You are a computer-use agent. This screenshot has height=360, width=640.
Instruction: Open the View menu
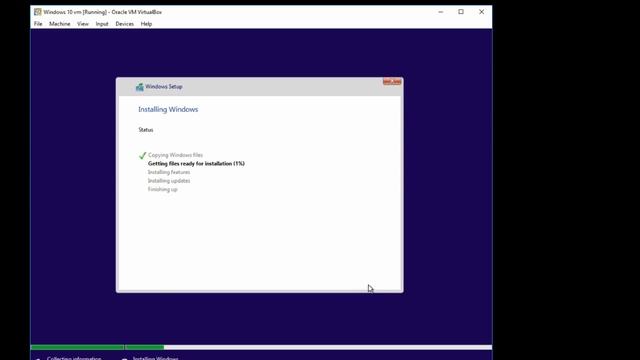click(83, 24)
